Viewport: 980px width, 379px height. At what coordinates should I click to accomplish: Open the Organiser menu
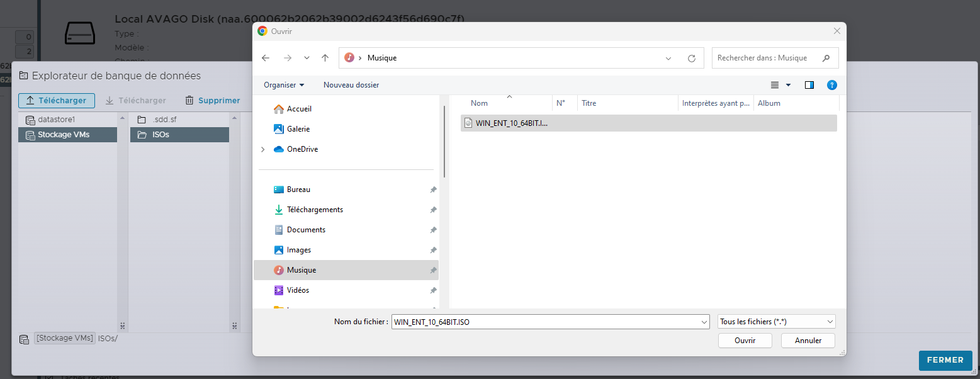coord(283,85)
